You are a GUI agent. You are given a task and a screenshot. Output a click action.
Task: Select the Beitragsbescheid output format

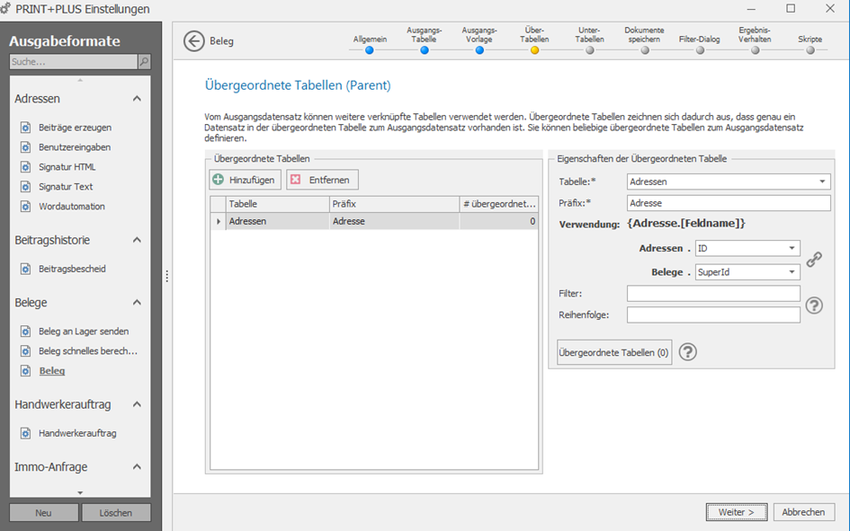click(x=72, y=269)
